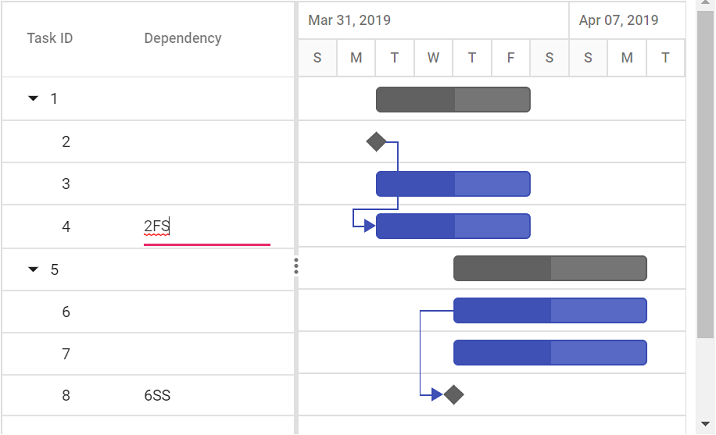
Task: Click the Task ID column header
Action: click(50, 38)
